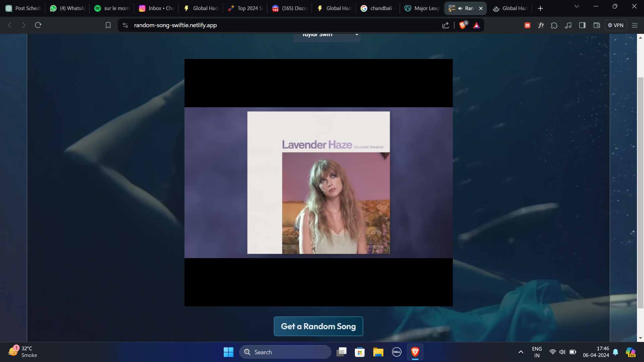Show hidden system tray icons chevron
Image resolution: width=644 pixels, height=362 pixels.
[521, 352]
